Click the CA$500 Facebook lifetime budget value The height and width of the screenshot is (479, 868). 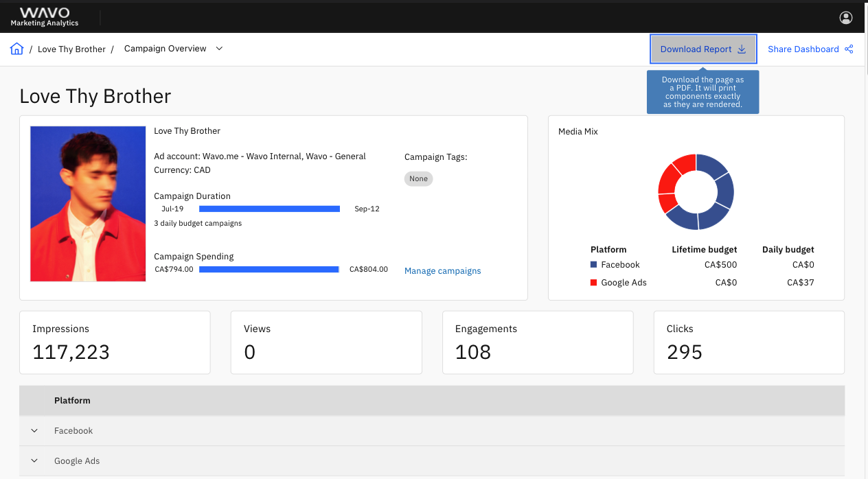720,264
